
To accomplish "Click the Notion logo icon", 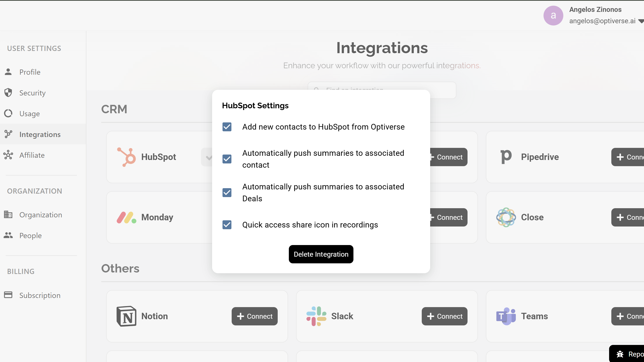I will coord(126,316).
